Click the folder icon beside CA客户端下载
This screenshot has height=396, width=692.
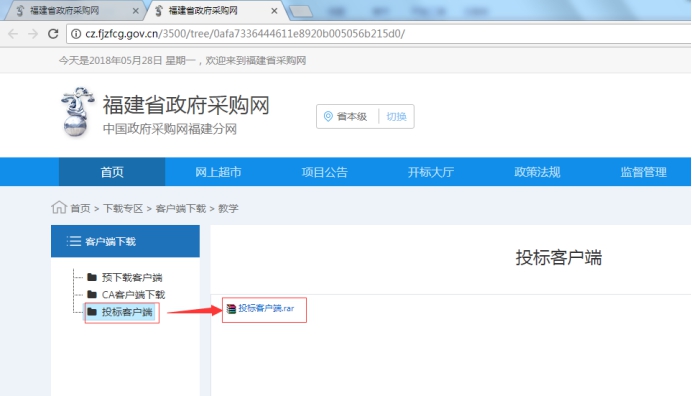pos(92,294)
